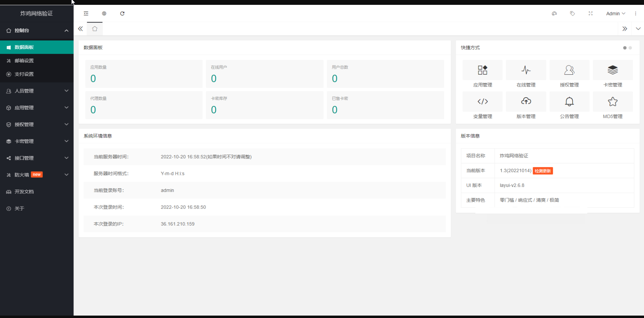Toggle fullscreen mode icon in header
This screenshot has height=318, width=644.
point(590,13)
